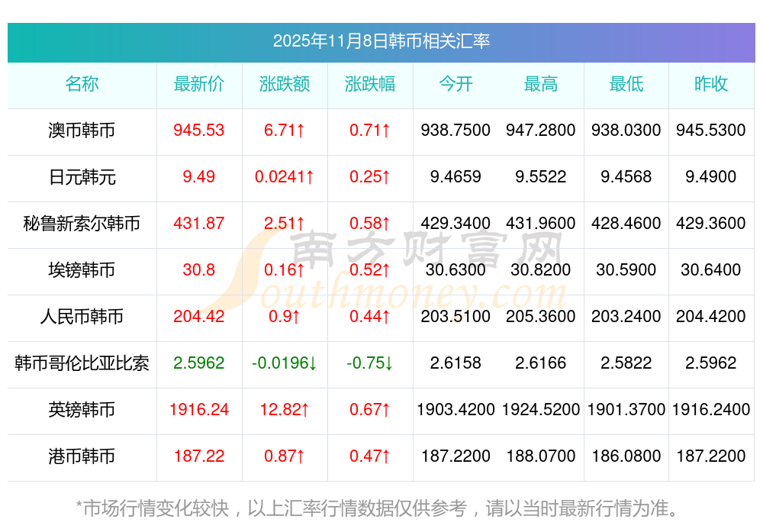Click change amount 0.87↑
This screenshot has height=532, width=763.
285,456
